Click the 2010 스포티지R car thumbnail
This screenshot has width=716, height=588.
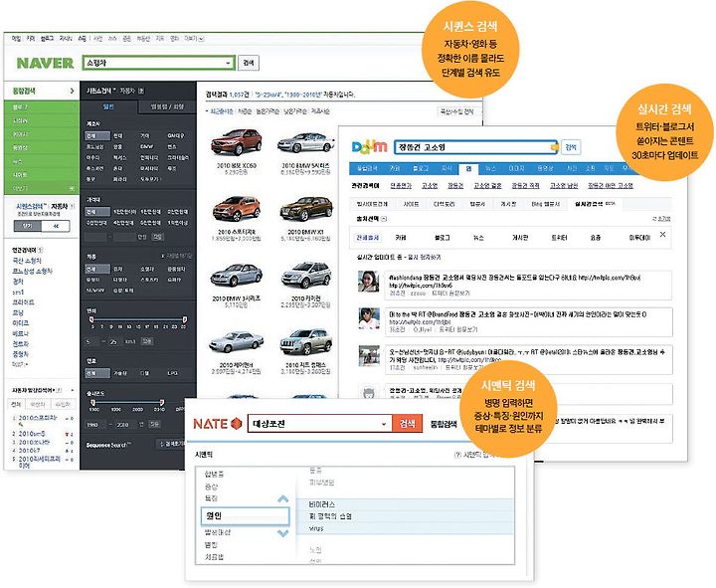coord(237,209)
